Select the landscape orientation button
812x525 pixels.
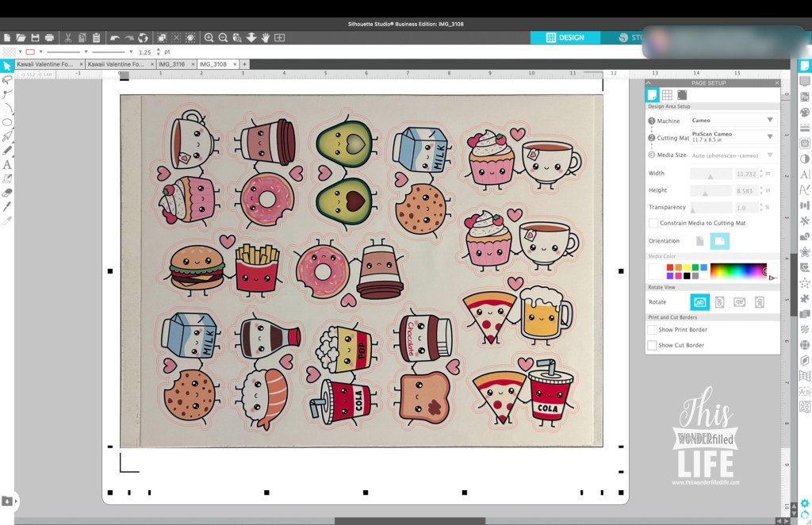(719, 241)
